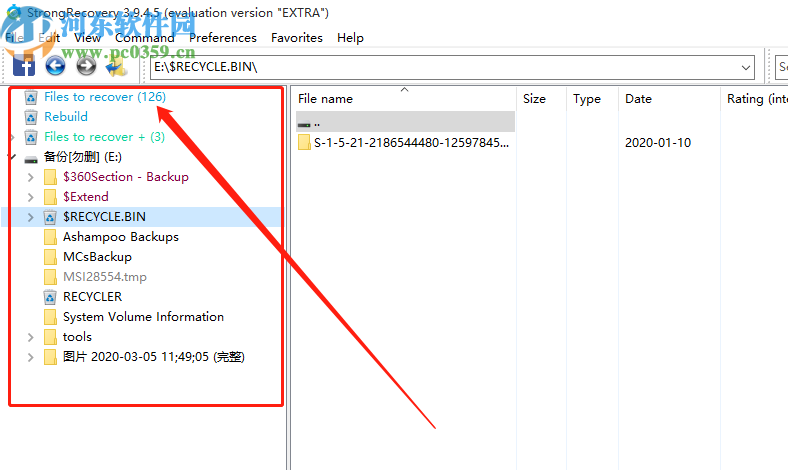
Task: Click the folder icon of $Extend
Action: [x=50, y=197]
